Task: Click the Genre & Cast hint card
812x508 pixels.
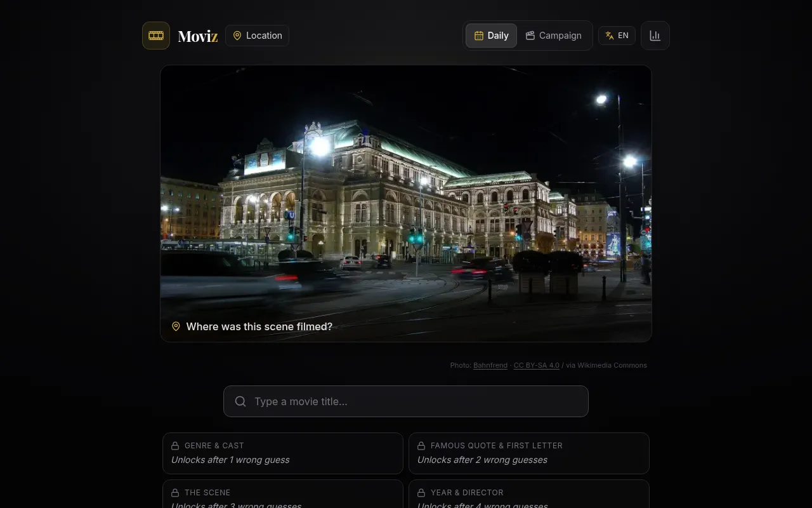Action: [283, 453]
